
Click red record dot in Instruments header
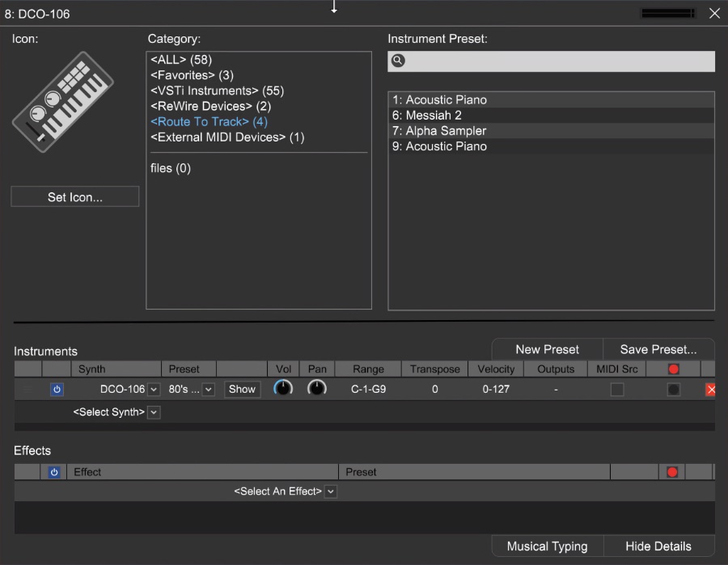[x=673, y=369]
